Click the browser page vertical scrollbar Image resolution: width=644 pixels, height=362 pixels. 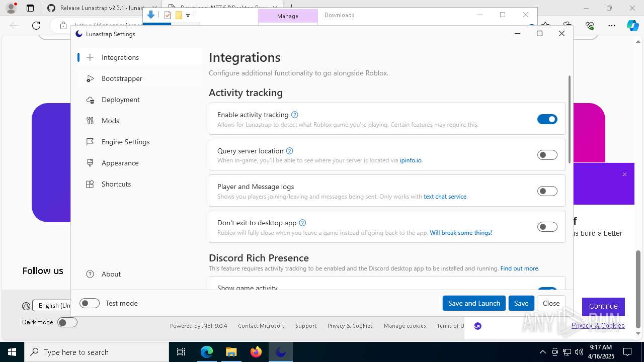[x=638, y=289]
